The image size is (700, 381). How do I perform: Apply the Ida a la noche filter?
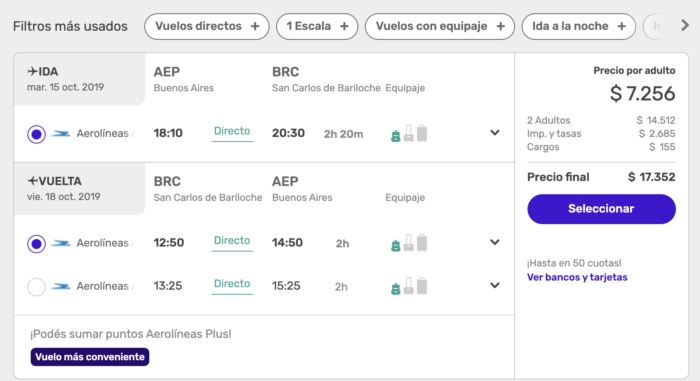(x=579, y=26)
